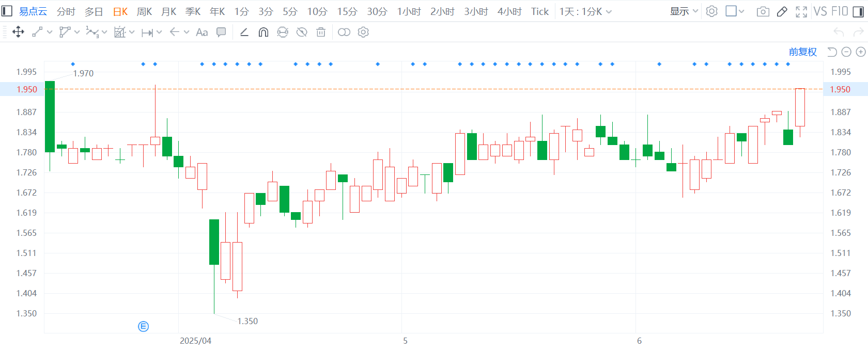Toggle the magnet snap mode

263,33
